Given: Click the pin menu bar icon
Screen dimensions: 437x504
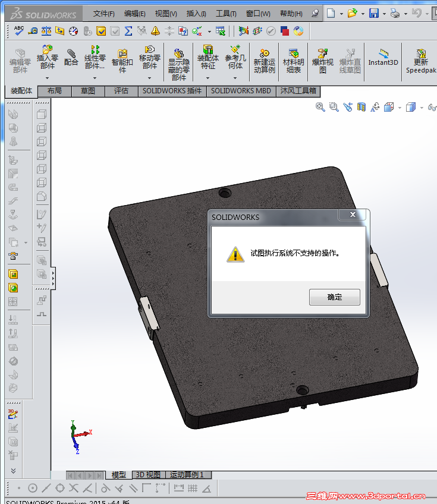Looking at the screenshot, I should pos(315,13).
